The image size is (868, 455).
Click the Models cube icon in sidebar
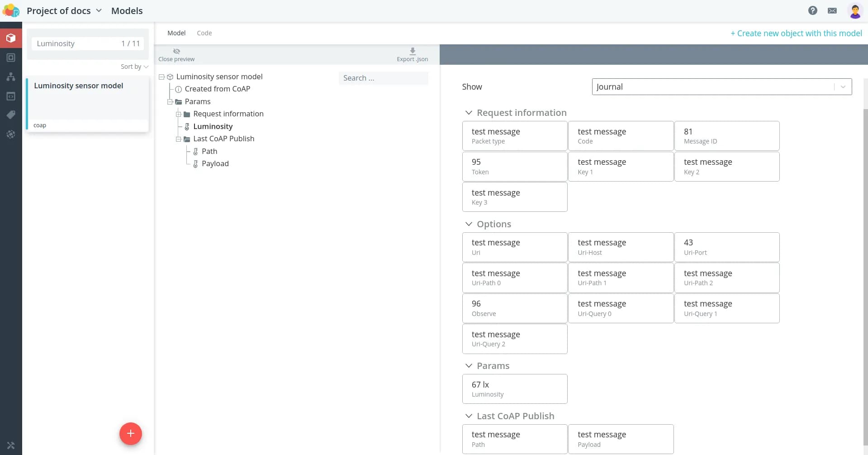click(x=11, y=38)
